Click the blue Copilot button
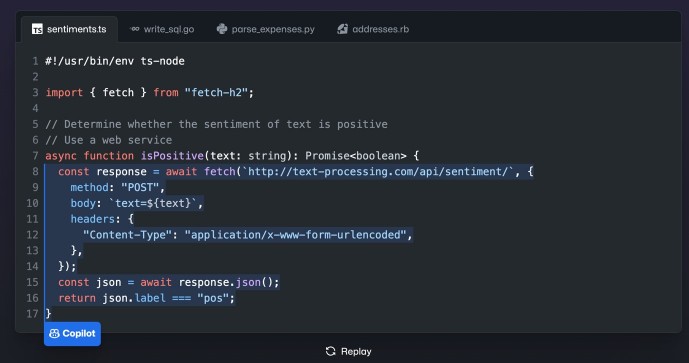 pos(73,334)
